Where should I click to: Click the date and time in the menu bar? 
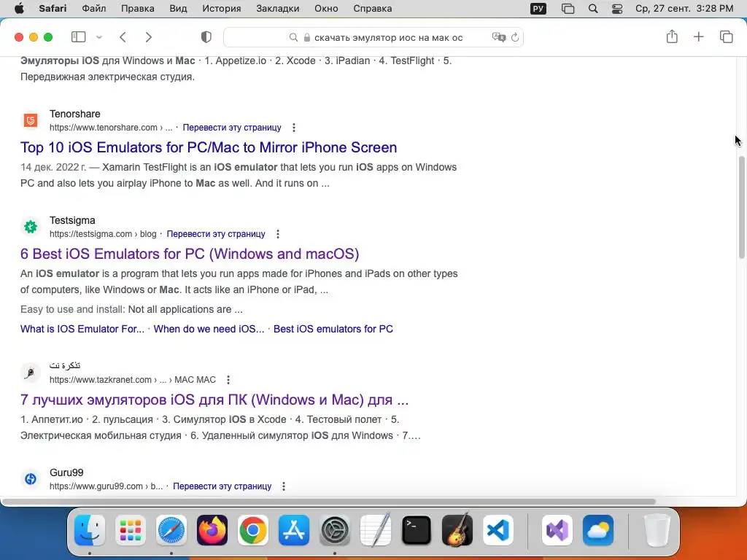(684, 9)
